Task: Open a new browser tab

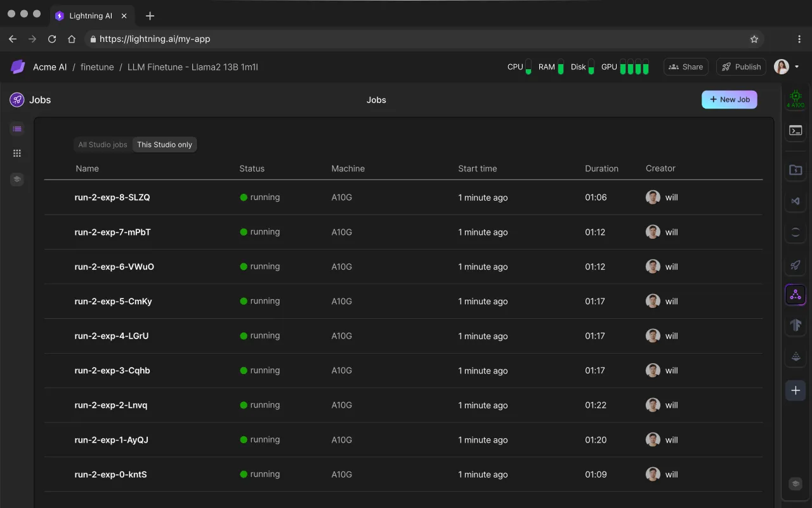Action: (150, 16)
